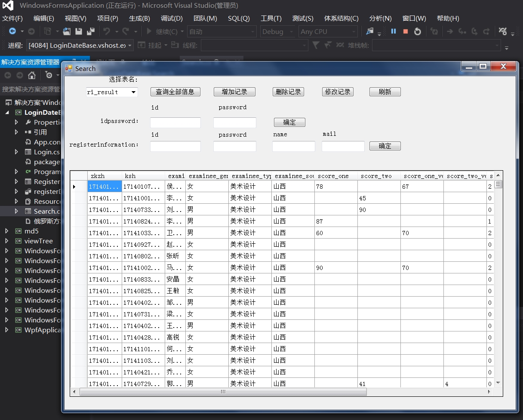Open the process dropdown LoginDateBase.vshost
Image resolution: width=523 pixels, height=420 pixels.
click(x=80, y=45)
